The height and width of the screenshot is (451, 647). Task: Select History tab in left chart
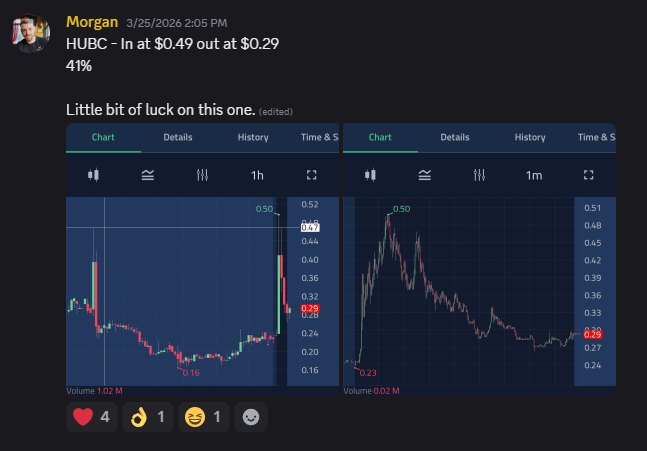[253, 137]
